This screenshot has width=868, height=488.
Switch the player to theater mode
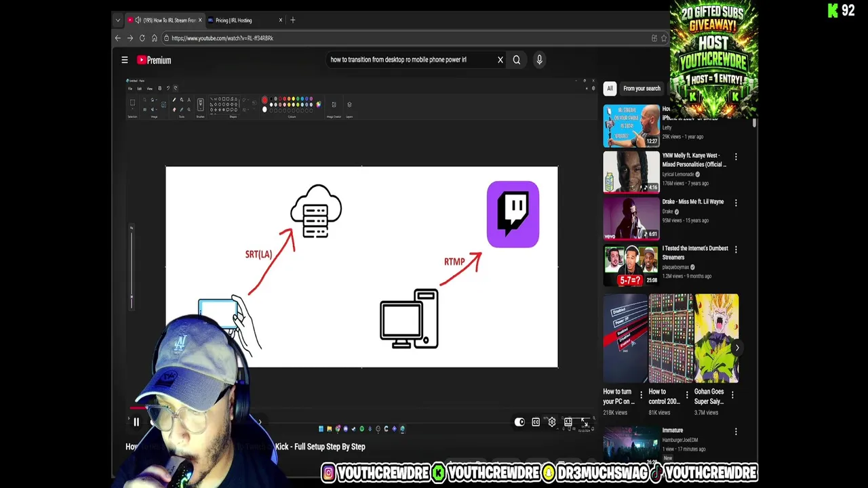click(x=568, y=422)
